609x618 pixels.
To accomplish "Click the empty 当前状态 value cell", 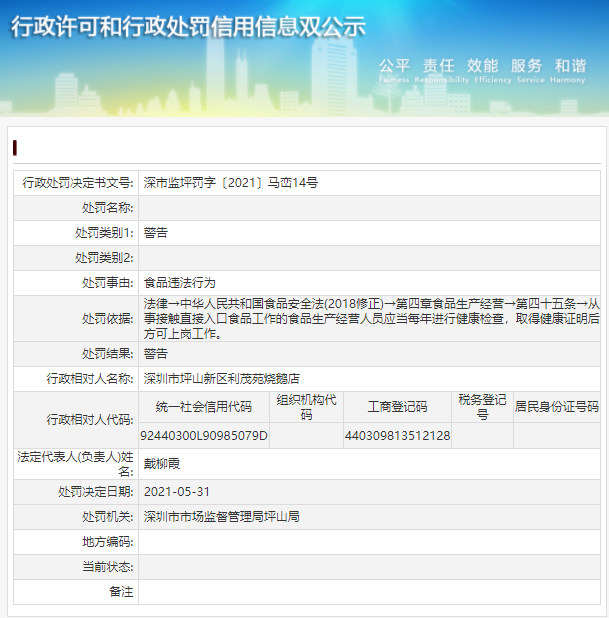I will point(370,567).
